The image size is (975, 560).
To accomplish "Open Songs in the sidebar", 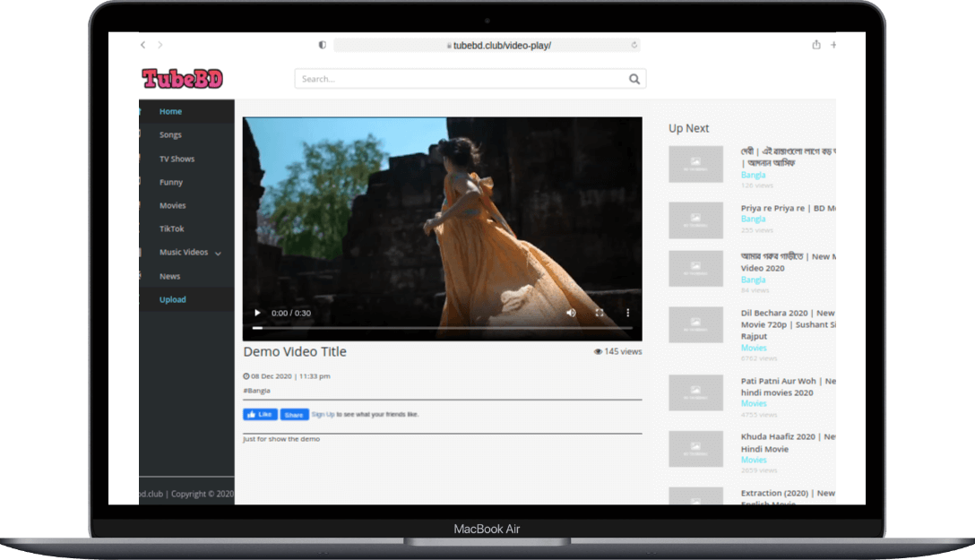I will click(170, 135).
